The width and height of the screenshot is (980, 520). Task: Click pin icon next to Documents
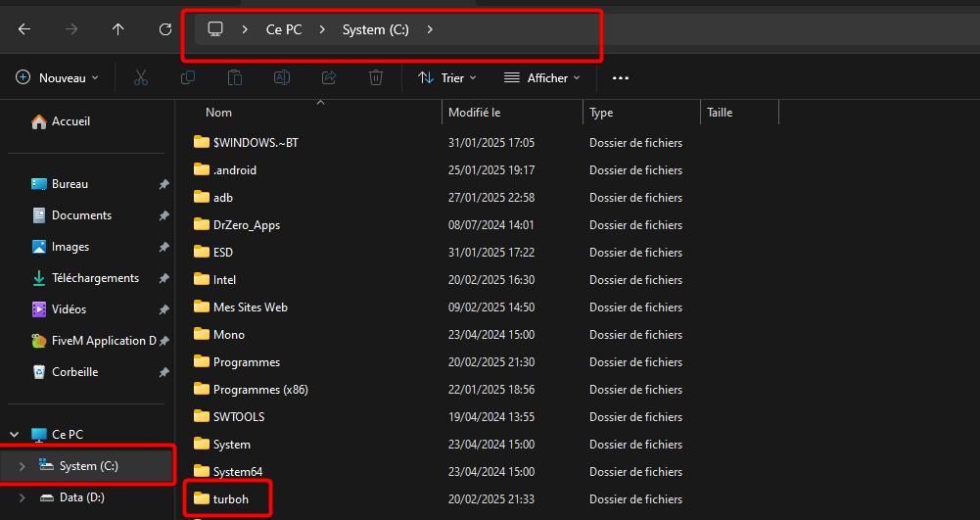[x=163, y=215]
